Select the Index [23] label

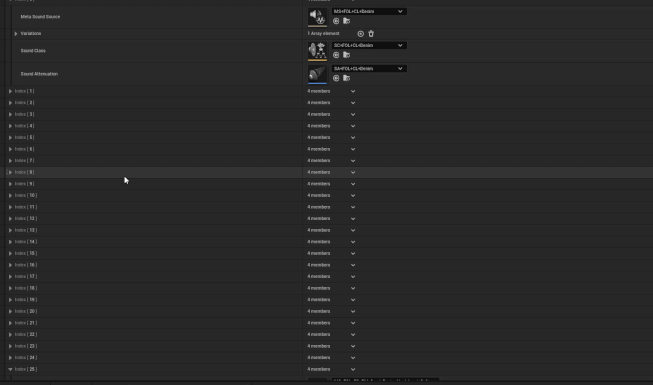click(x=26, y=346)
